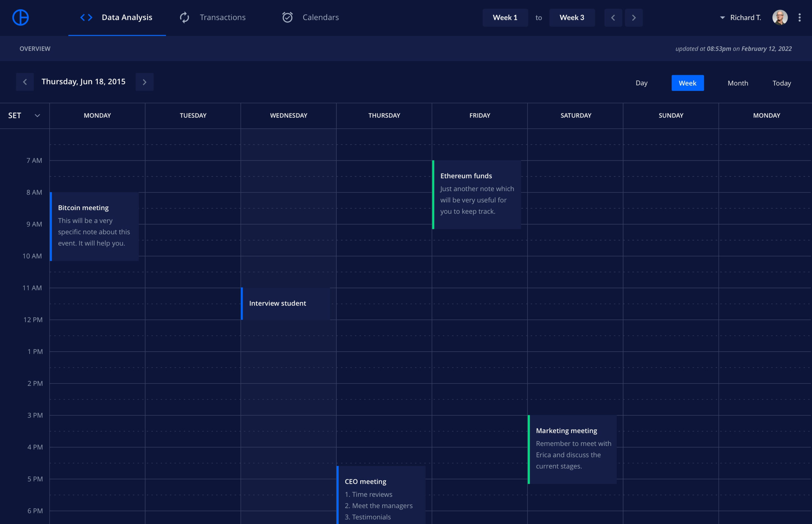Open the Data Analysis tab
Viewport: 812px width, 524px height.
pos(117,17)
